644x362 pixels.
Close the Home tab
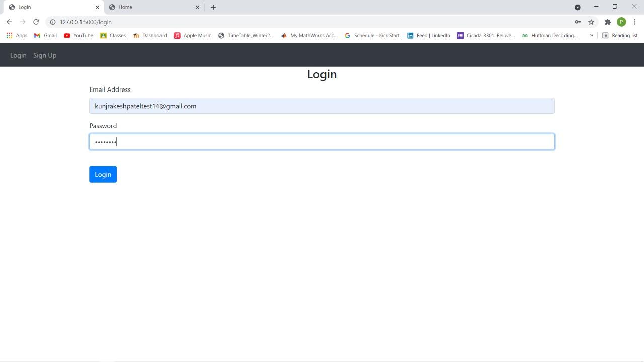197,7
